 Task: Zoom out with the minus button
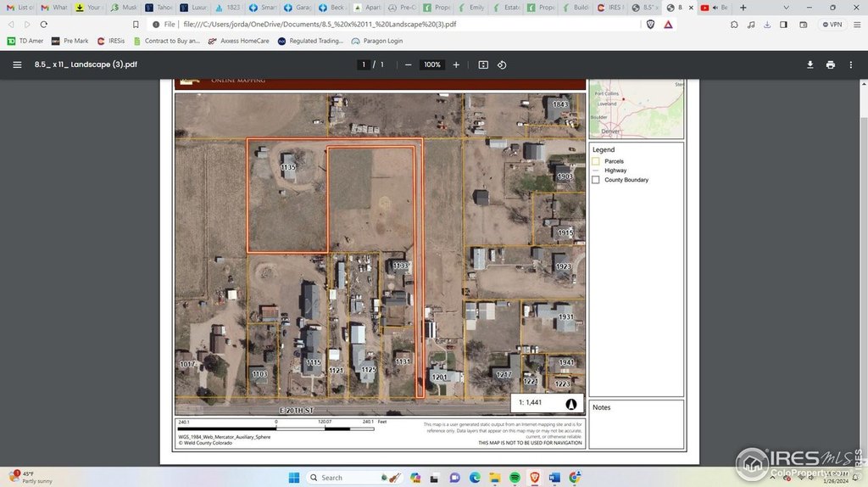click(408, 64)
